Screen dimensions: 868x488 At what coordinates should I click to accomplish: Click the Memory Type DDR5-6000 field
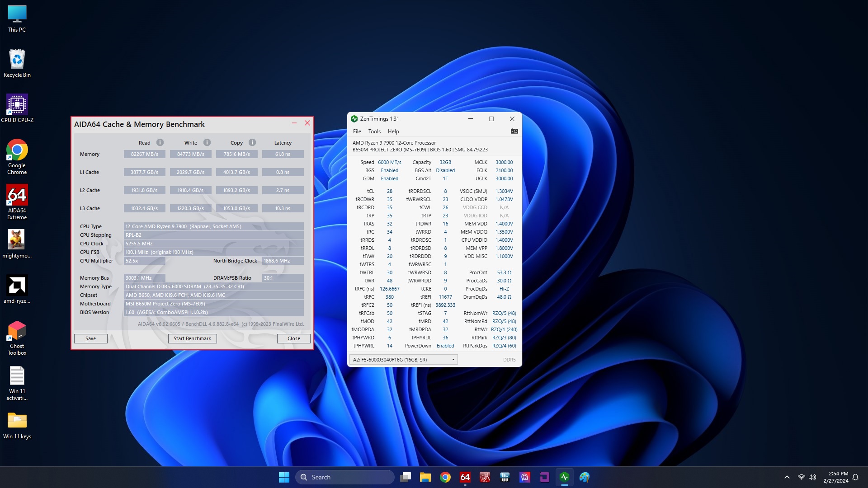(214, 286)
